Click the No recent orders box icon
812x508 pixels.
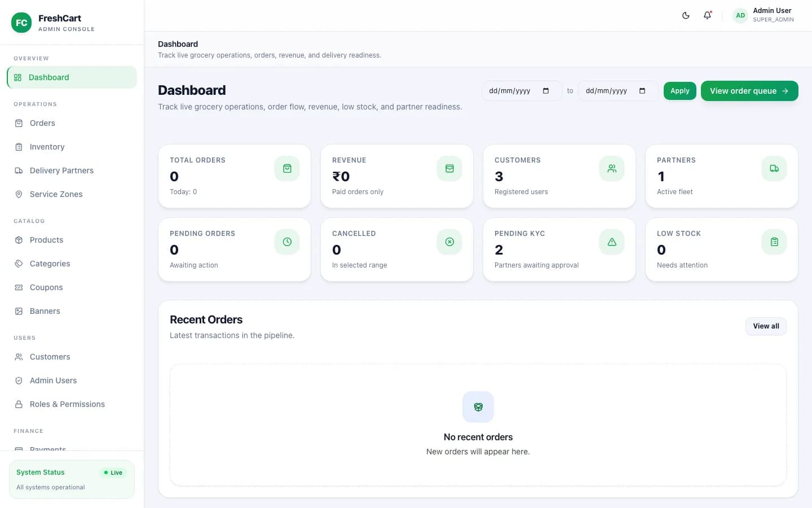pos(478,407)
